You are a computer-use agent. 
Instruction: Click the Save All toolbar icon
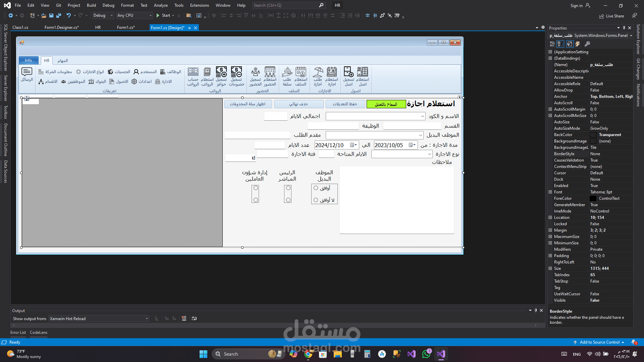(59, 15)
